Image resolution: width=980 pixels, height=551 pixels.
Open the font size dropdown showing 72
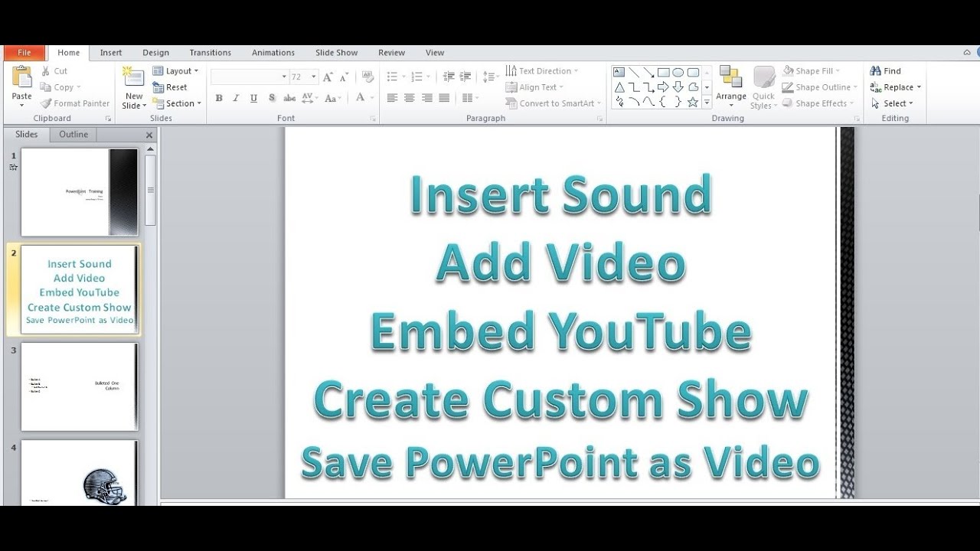(314, 77)
